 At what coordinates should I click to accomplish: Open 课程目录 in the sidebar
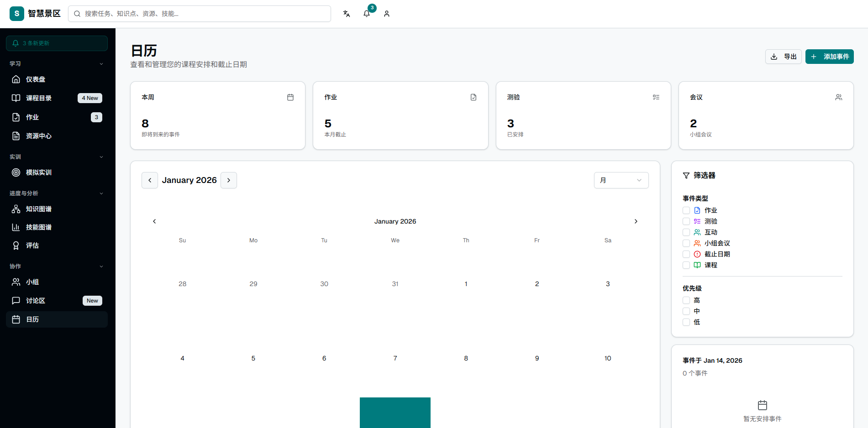pos(39,98)
